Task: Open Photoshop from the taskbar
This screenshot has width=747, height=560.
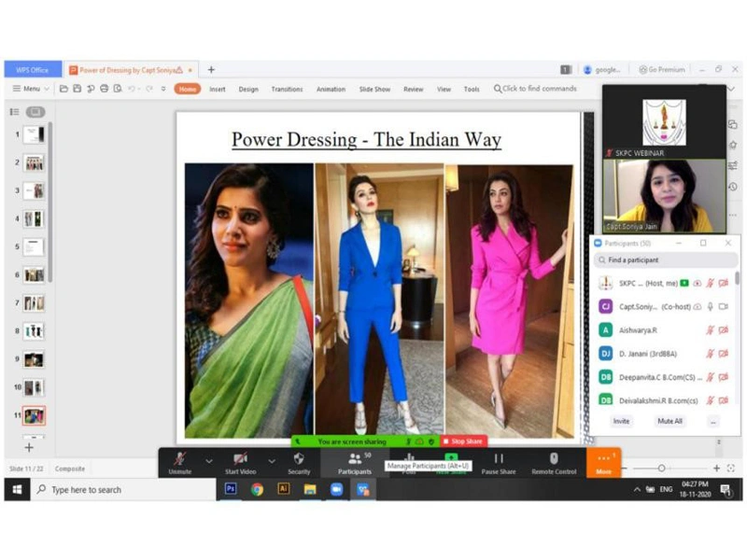Action: [231, 489]
